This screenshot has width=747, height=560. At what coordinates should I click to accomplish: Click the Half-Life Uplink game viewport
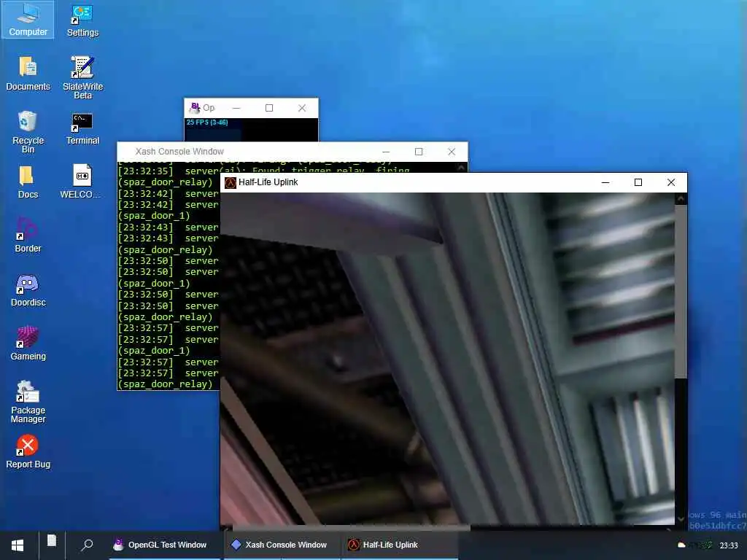pos(447,358)
